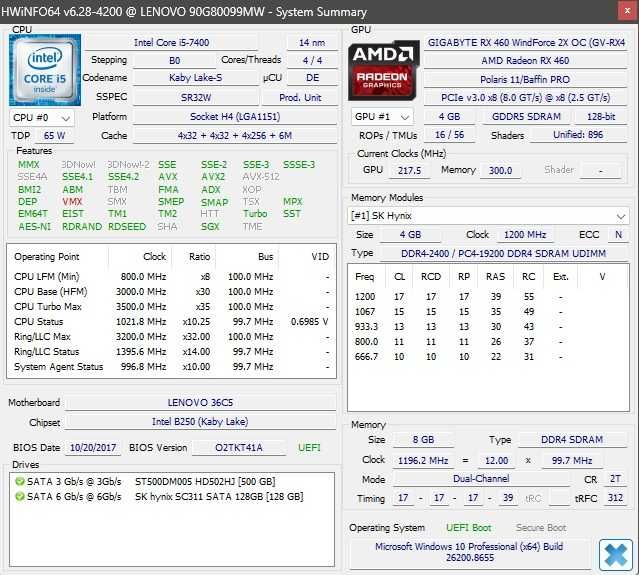
Task: Click the GPU memory 4 GB field
Action: 449,117
